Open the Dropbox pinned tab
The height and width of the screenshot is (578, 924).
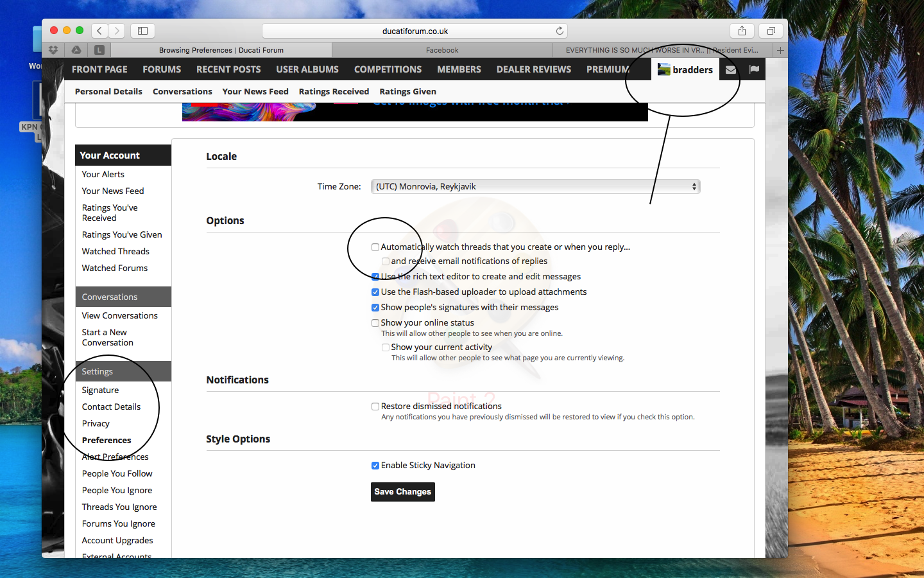tap(53, 50)
